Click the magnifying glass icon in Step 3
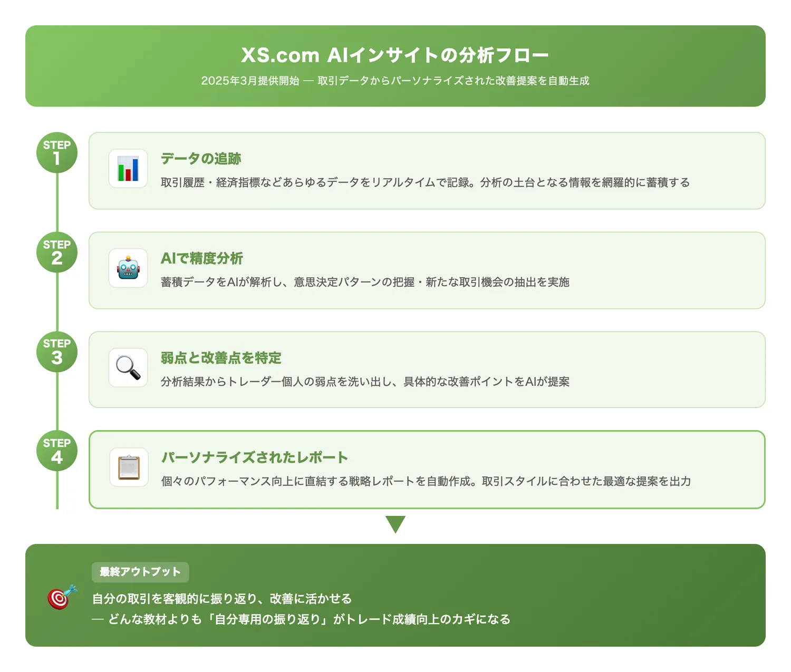This screenshot has height=672, width=791. pos(128,368)
